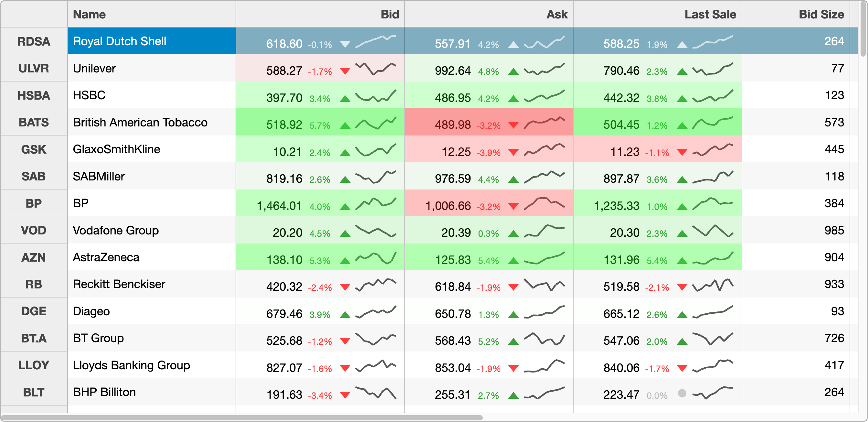Click the horizontal scrollbar thumb
The height and width of the screenshot is (422, 868).
click(x=242, y=417)
